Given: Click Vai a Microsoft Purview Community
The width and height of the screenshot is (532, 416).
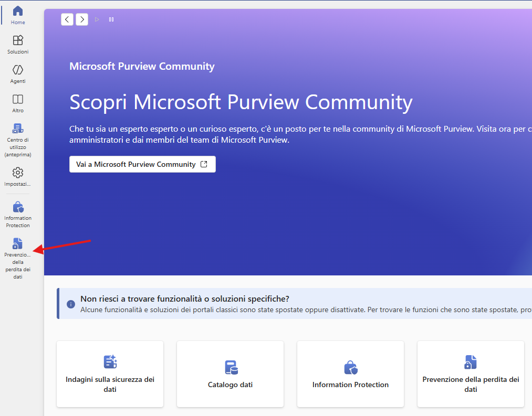Looking at the screenshot, I should click(x=142, y=164).
